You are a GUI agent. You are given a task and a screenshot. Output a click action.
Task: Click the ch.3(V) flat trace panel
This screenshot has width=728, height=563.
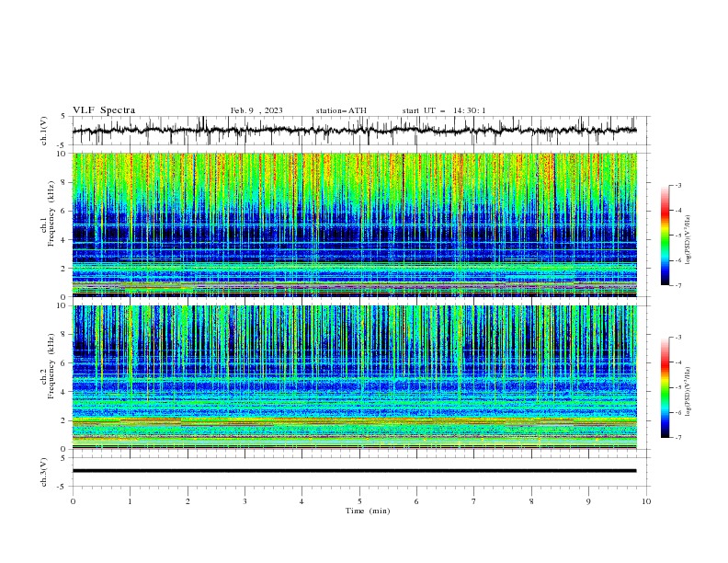(x=361, y=472)
